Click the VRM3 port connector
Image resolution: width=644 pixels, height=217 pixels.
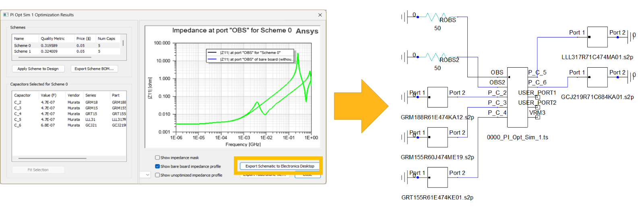pos(537,117)
